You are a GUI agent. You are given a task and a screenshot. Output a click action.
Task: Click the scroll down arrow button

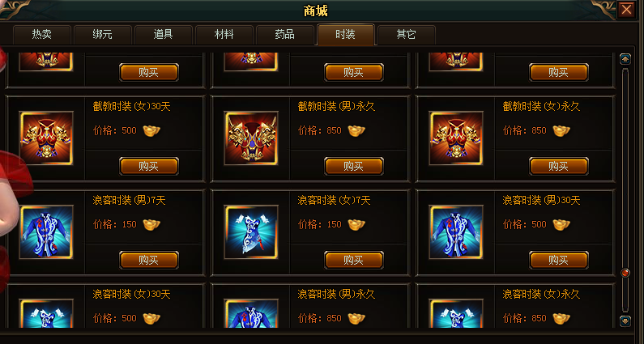[625, 321]
